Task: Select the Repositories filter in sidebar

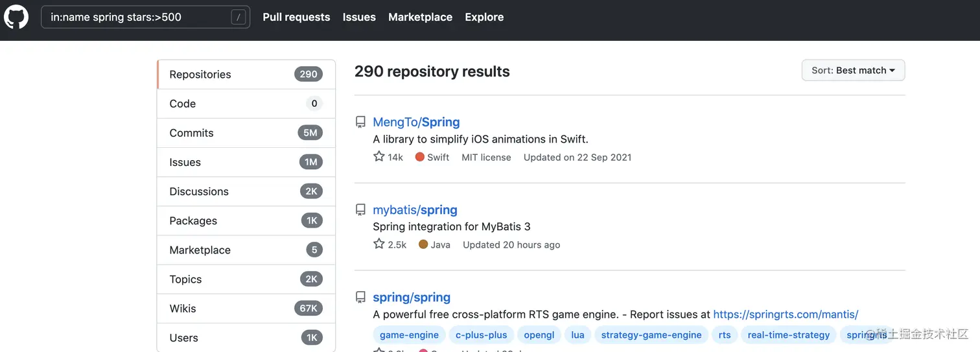Action: 246,75
